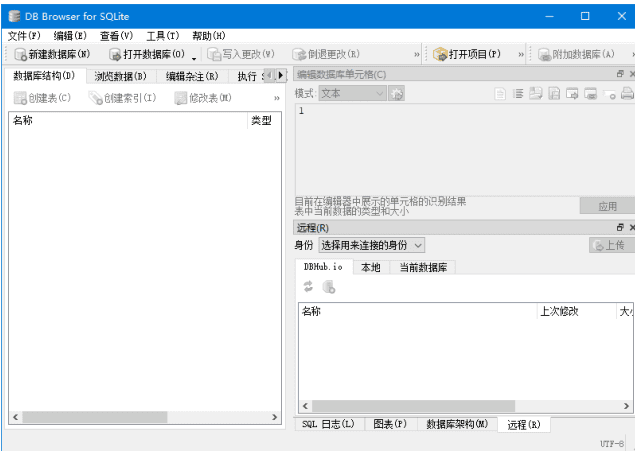Switch to the 浏览数据(B) tab

pyautogui.click(x=121, y=76)
